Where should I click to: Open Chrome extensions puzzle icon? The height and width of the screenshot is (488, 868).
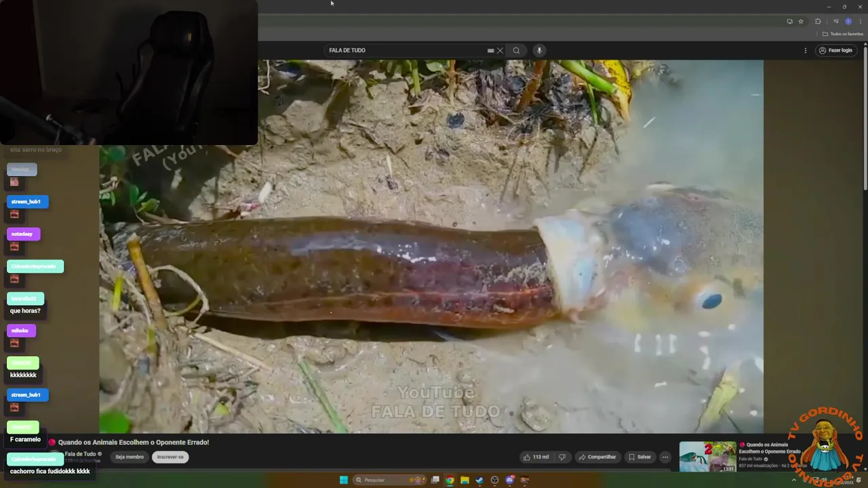coord(818,22)
